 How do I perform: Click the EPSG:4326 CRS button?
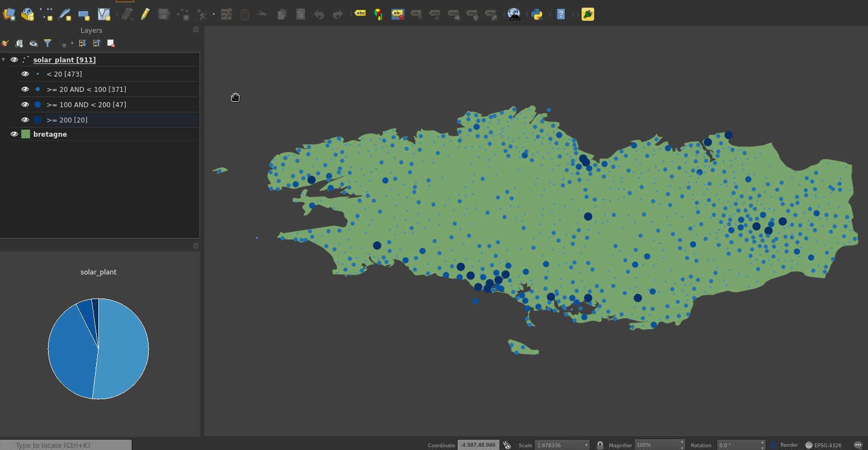click(823, 445)
